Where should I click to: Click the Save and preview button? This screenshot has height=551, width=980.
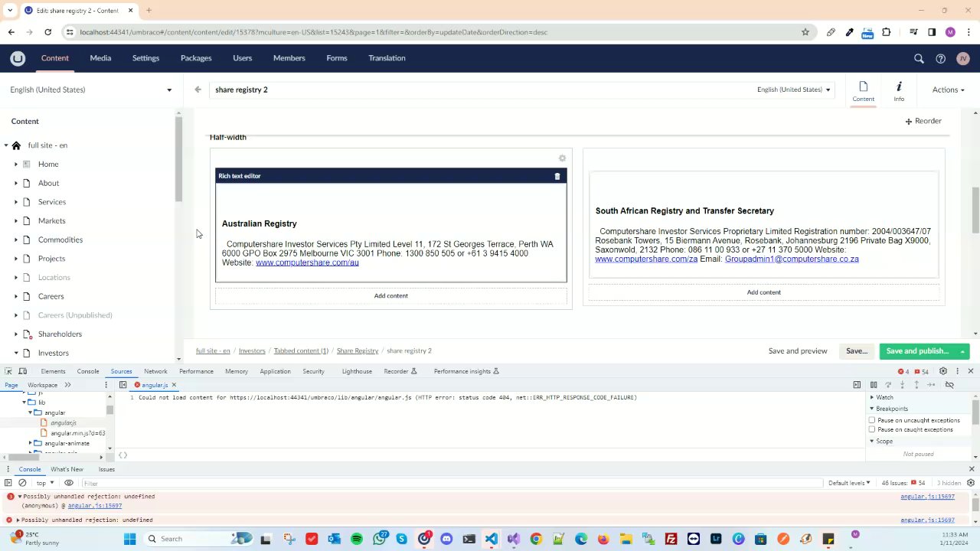pos(798,351)
